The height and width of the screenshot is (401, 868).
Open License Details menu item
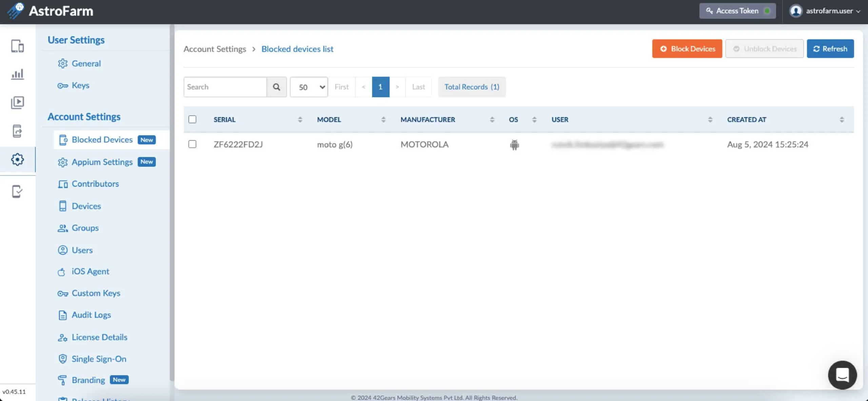(x=92, y=337)
